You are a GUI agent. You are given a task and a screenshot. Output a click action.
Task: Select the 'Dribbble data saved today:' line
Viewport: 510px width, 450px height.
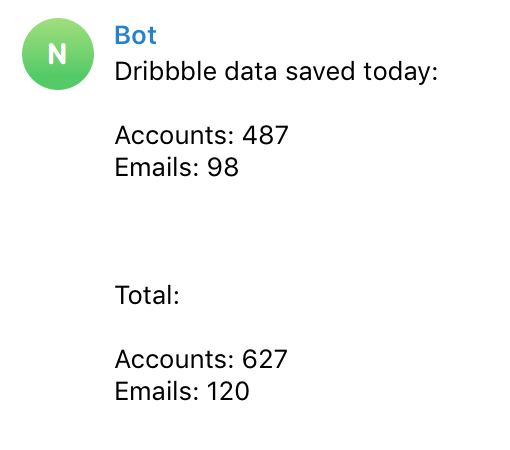pos(276,72)
